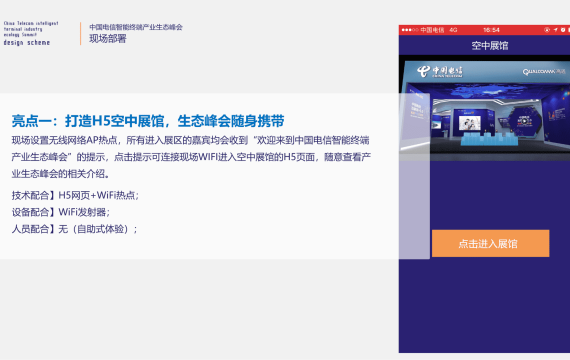Image resolution: width=570 pixels, height=360 pixels.
Task: Click the 中国电信 carrier label
Action: click(432, 30)
